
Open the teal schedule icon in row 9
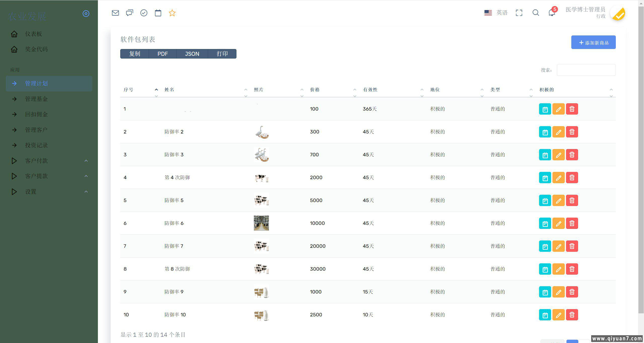point(545,292)
